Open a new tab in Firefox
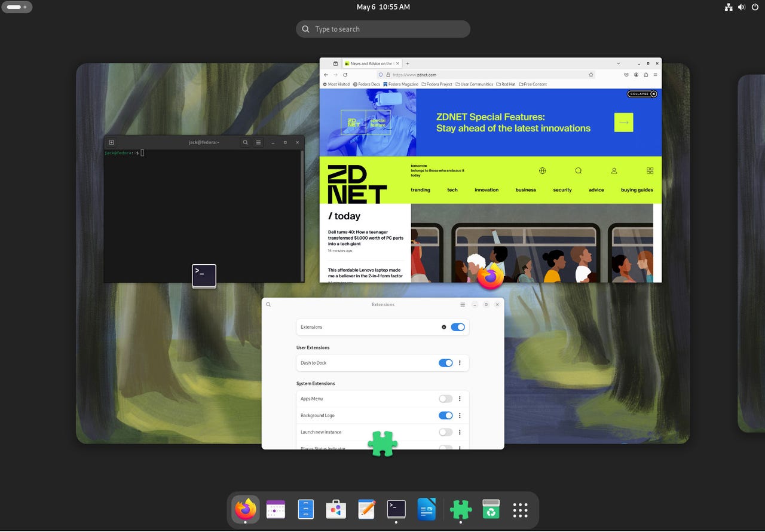The height and width of the screenshot is (532, 765). [x=408, y=63]
